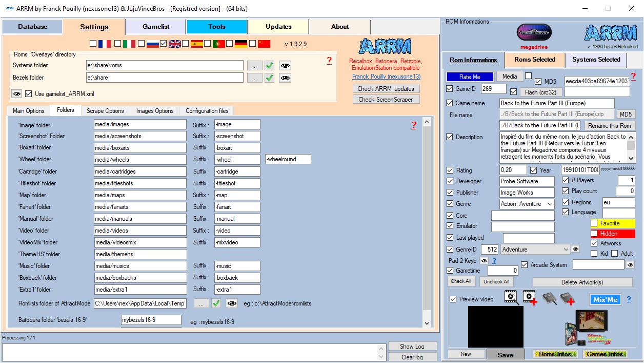Screen dimensions: 644x363
Task: Switch to the Gamelist tab
Action: click(156, 27)
